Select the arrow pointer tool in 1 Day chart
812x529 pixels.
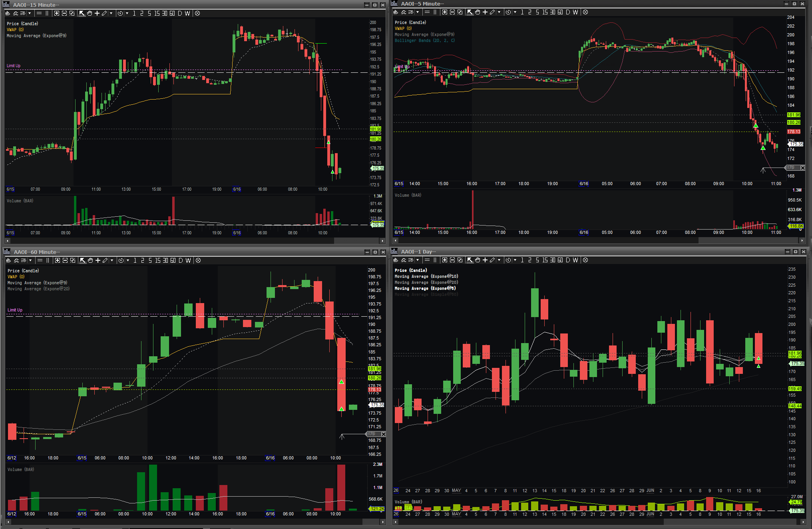tap(470, 260)
